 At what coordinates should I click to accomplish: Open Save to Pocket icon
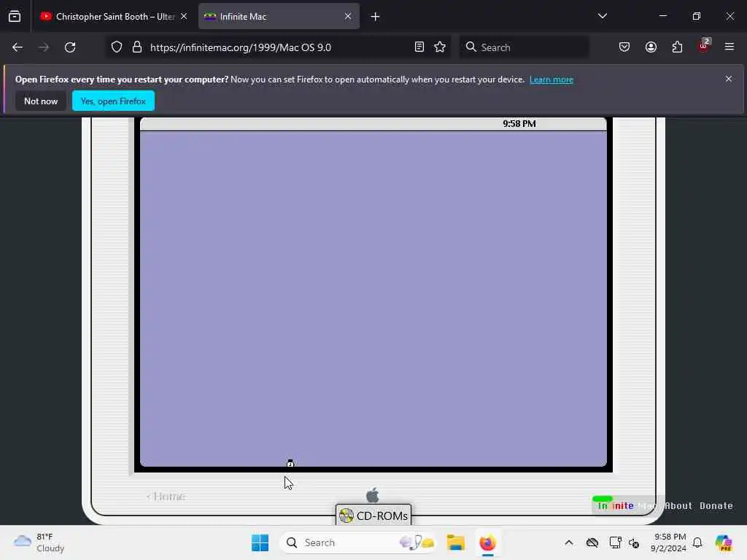click(x=624, y=47)
